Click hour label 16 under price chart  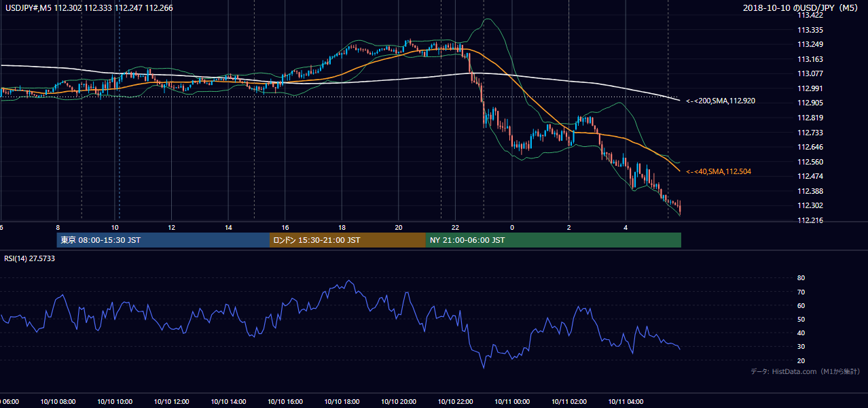(x=285, y=227)
